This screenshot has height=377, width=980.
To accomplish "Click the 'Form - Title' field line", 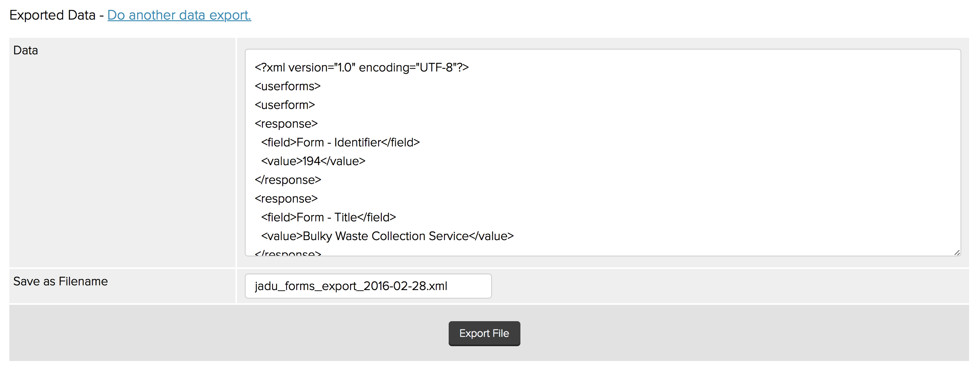I will click(x=328, y=217).
